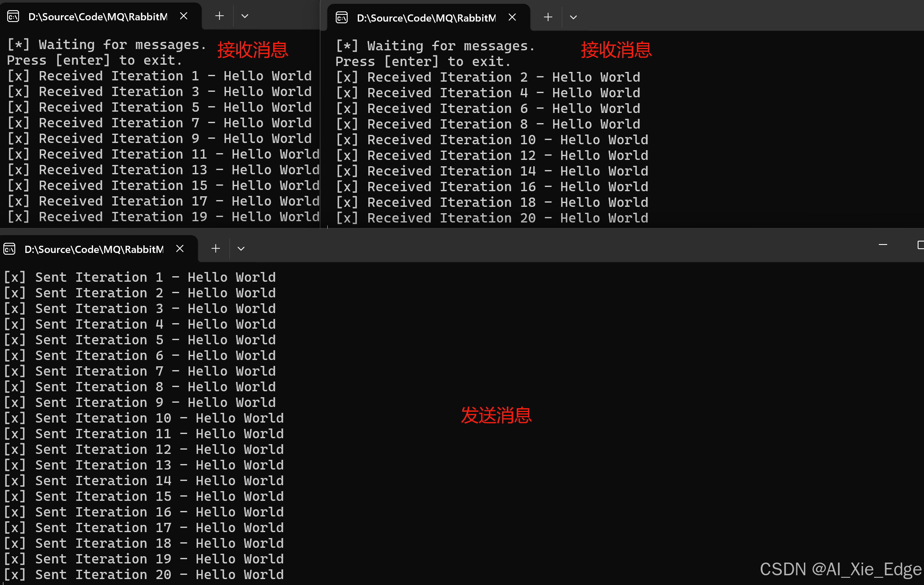Click 'Received Iteration 8 - Hello World' line
This screenshot has width=924, height=585.
(x=488, y=124)
